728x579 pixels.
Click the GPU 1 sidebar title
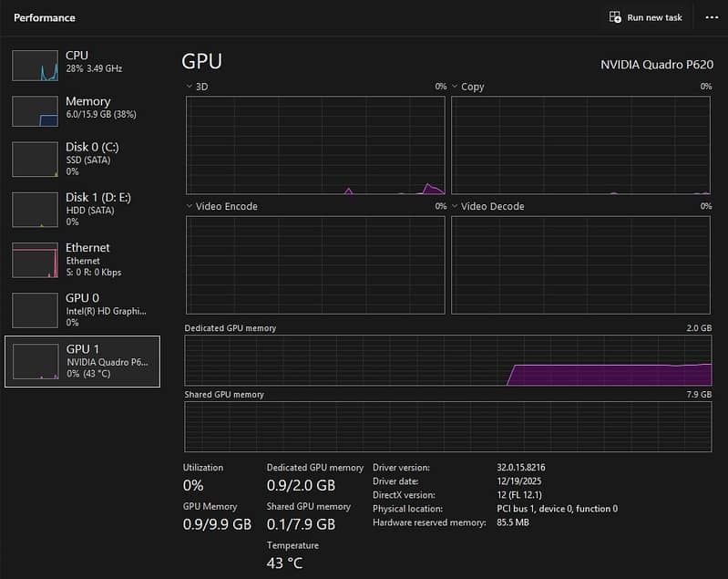pyautogui.click(x=83, y=349)
